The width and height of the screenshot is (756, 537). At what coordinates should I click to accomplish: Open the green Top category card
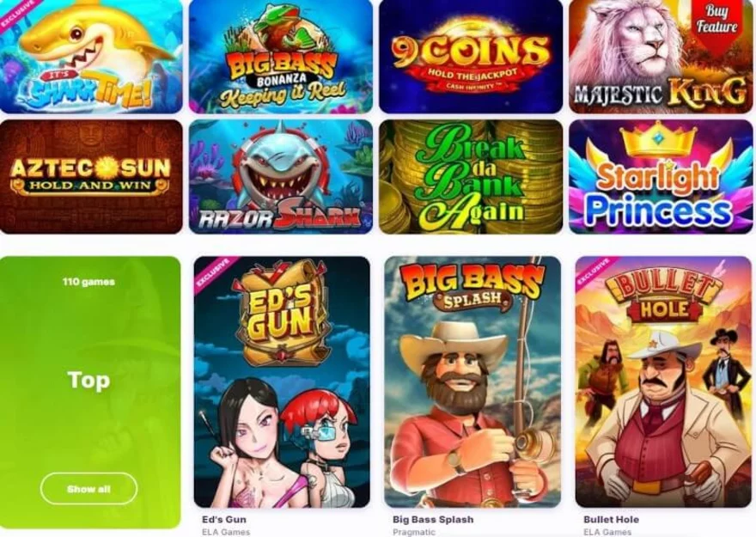90,393
